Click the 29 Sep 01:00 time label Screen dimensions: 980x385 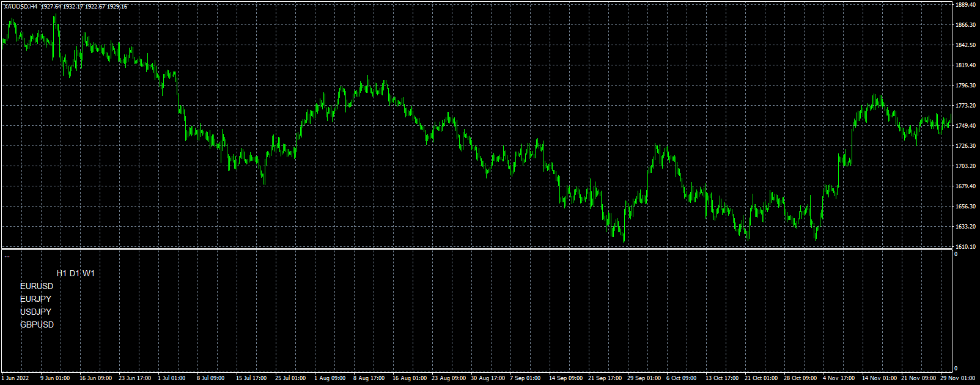[644, 378]
